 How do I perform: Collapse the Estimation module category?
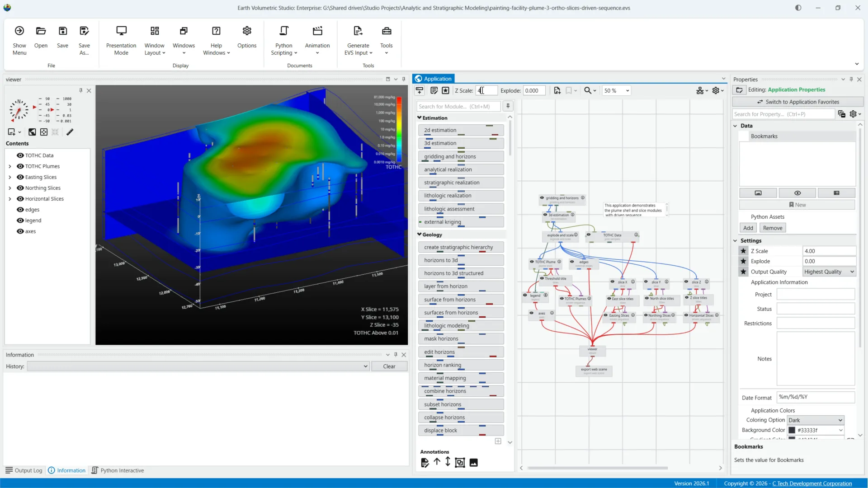[419, 117]
